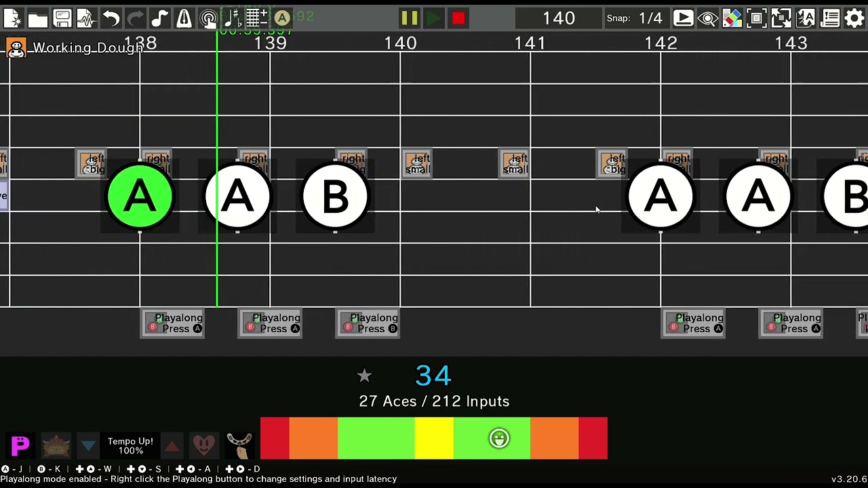Toggle the perfect challenge hand icon
The image size is (868, 488).
(239, 445)
